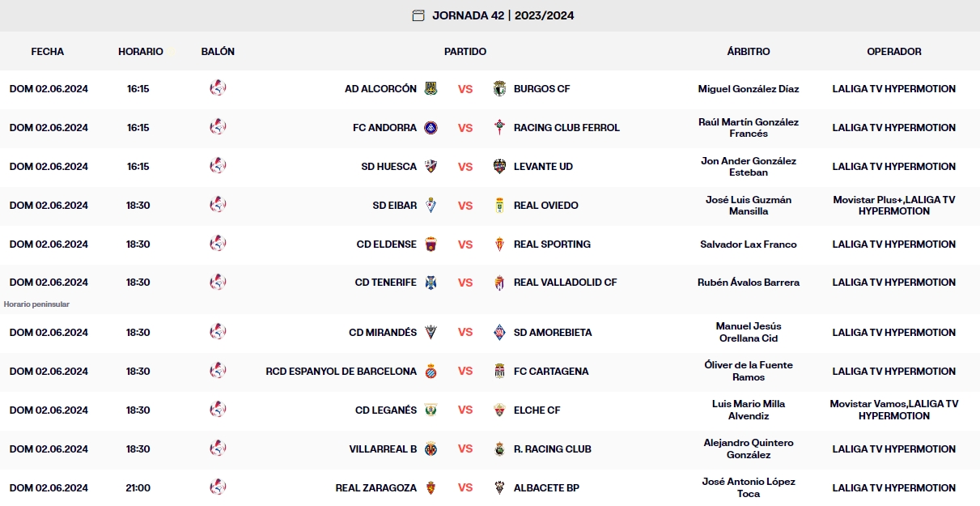The width and height of the screenshot is (980, 506).
Task: Click the Real Zaragoza club crest
Action: coord(431,488)
